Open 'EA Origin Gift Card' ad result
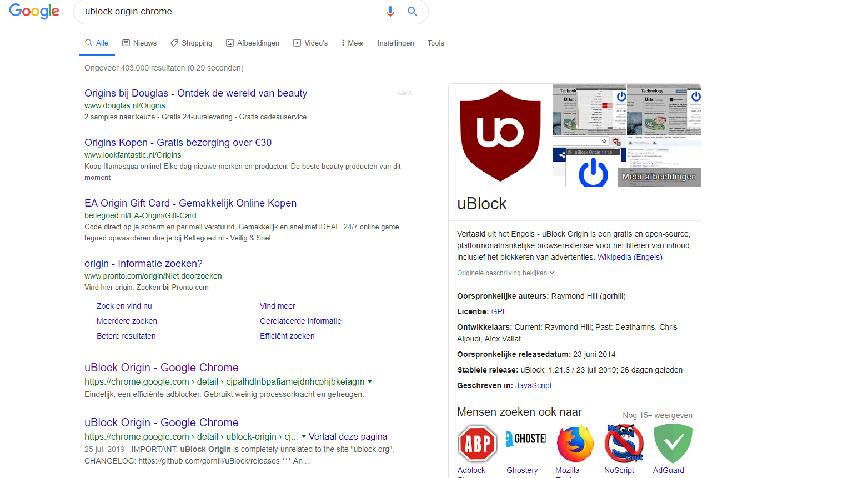 point(190,203)
